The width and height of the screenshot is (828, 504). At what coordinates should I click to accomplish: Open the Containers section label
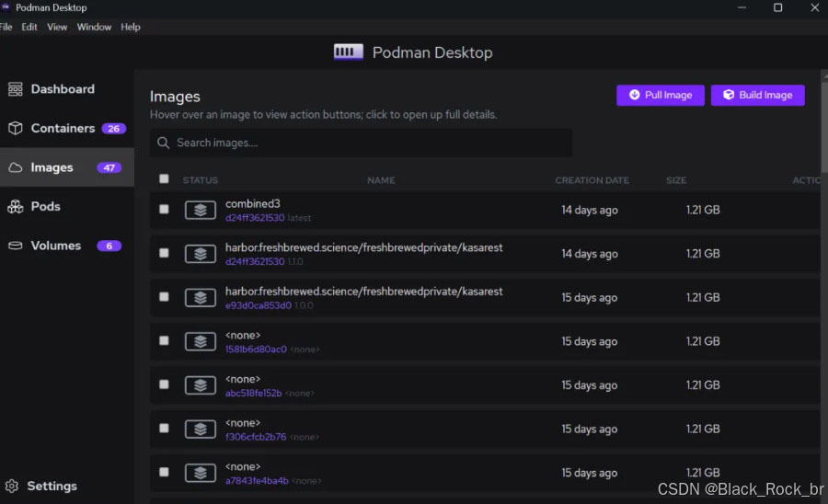coord(63,128)
